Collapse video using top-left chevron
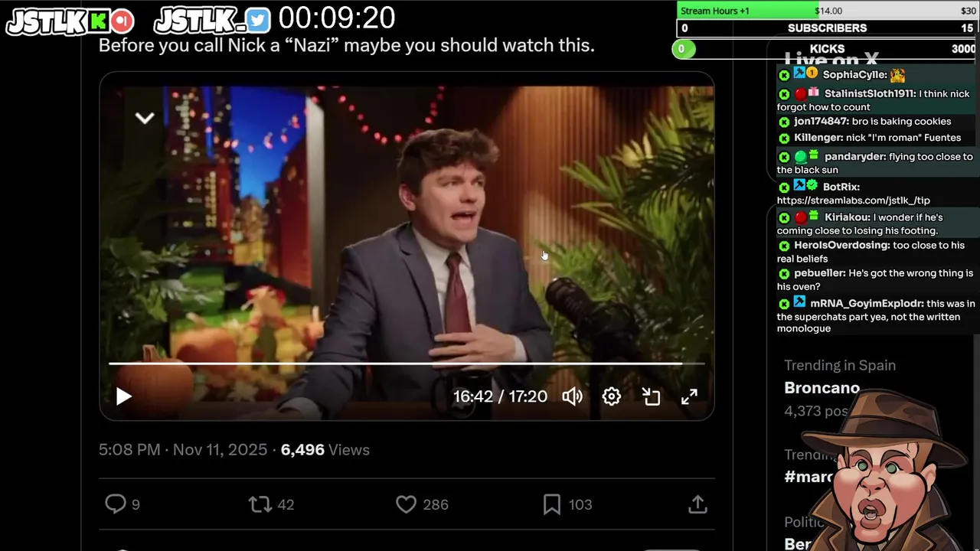The height and width of the screenshot is (551, 980). tap(145, 118)
